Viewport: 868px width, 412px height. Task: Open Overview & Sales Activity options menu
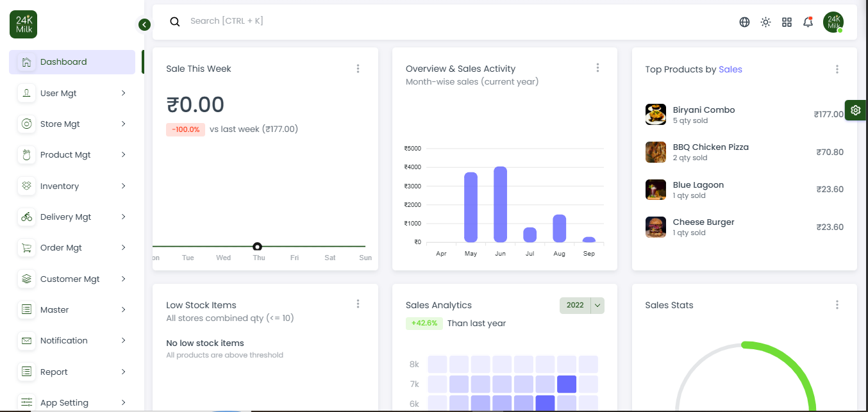click(x=597, y=67)
